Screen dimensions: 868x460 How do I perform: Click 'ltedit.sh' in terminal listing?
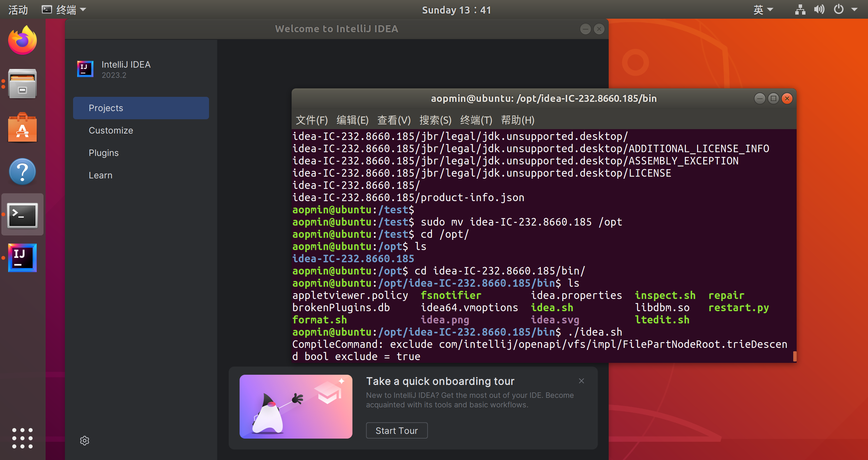662,320
